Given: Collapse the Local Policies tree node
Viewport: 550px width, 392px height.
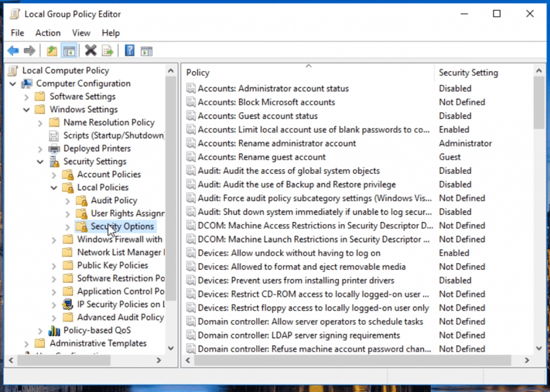Looking at the screenshot, I should (54, 188).
